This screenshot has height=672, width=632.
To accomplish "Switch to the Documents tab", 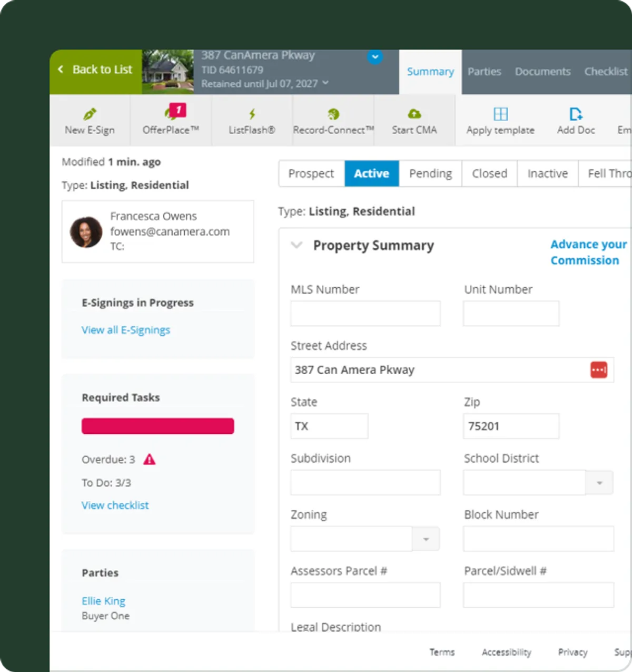I will [542, 72].
